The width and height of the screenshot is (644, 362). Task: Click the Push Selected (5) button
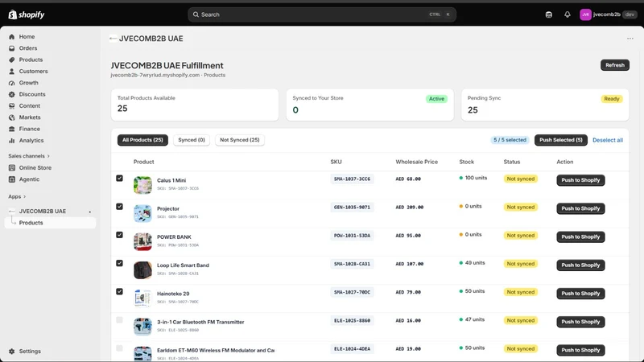tap(560, 140)
